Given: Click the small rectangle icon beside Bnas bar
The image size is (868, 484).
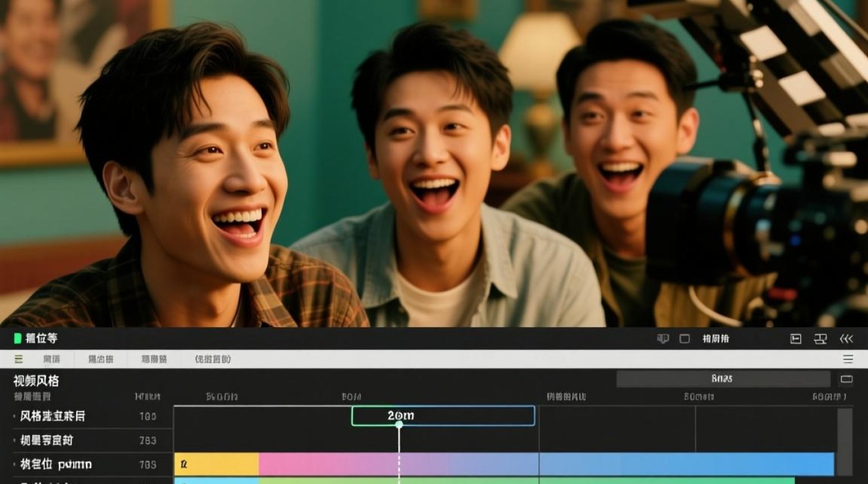Looking at the screenshot, I should tap(846, 379).
